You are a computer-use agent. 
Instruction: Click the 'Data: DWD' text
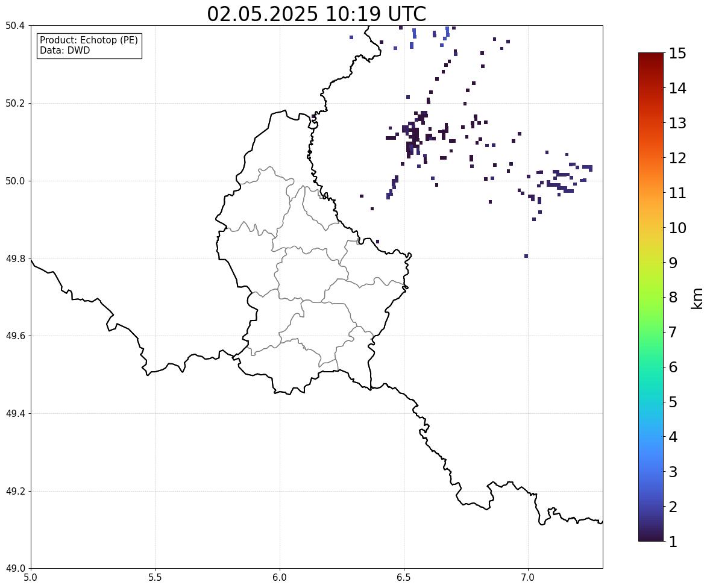tap(64, 50)
